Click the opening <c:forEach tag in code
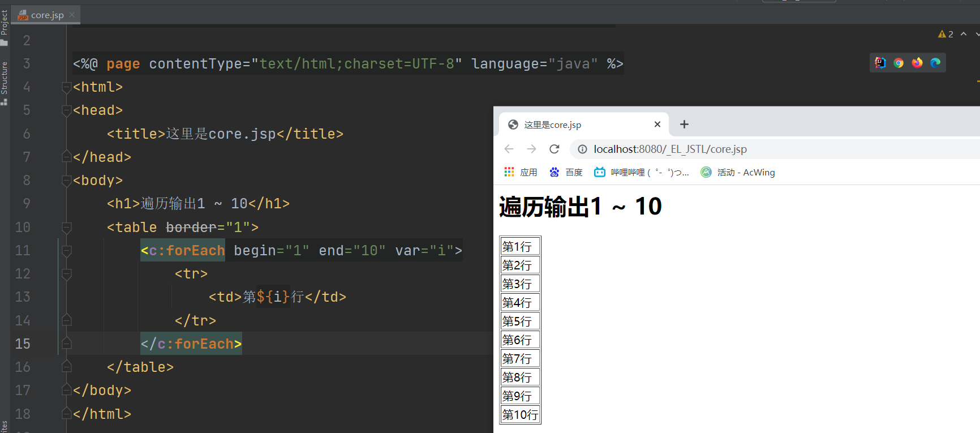Screen dimensions: 980x433 (183, 250)
